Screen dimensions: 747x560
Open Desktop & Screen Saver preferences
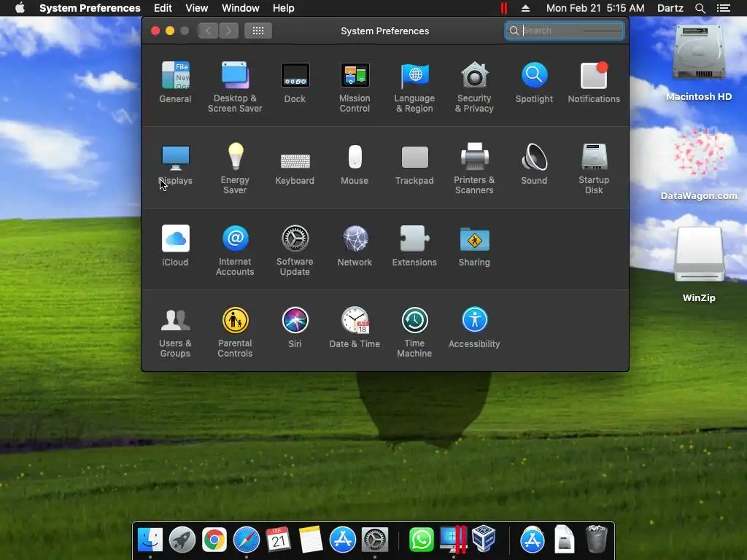coord(235,87)
